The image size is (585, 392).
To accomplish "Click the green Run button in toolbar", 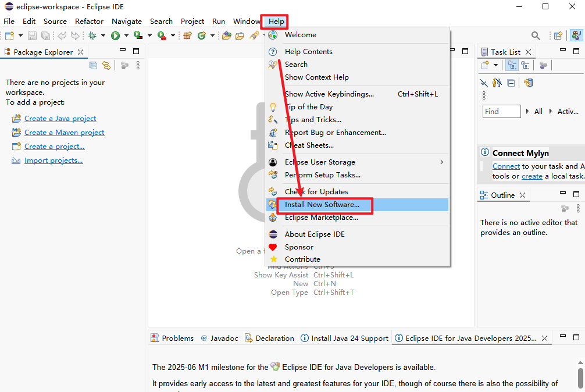I will (x=115, y=35).
